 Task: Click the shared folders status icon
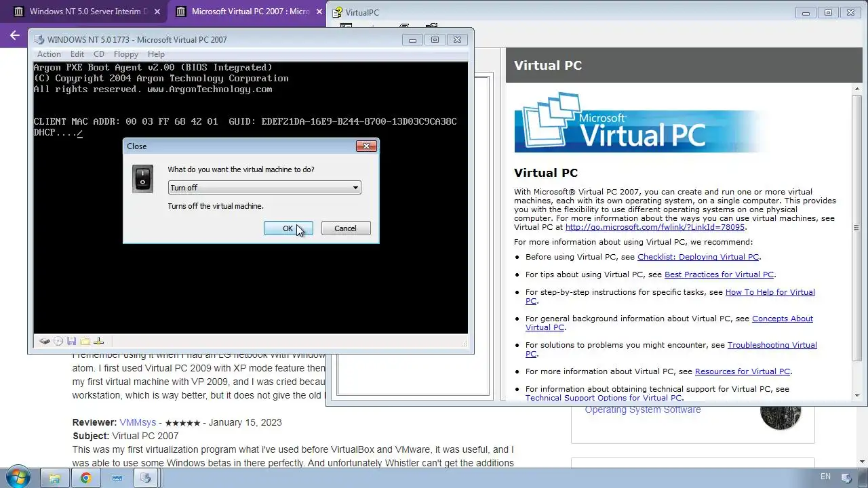tap(85, 342)
